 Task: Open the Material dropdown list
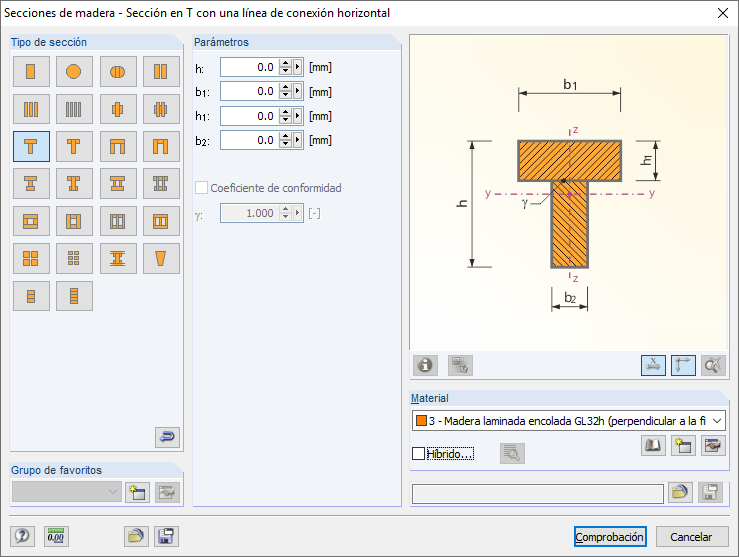(x=717, y=421)
